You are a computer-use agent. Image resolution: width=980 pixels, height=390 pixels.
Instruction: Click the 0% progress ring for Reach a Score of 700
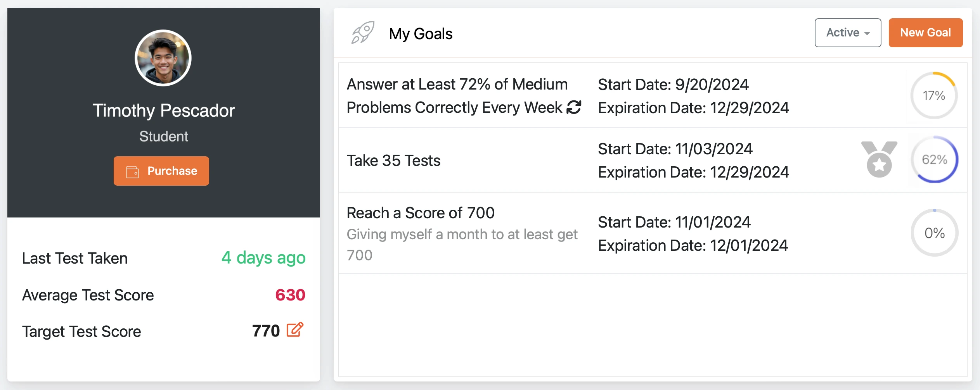tap(934, 233)
